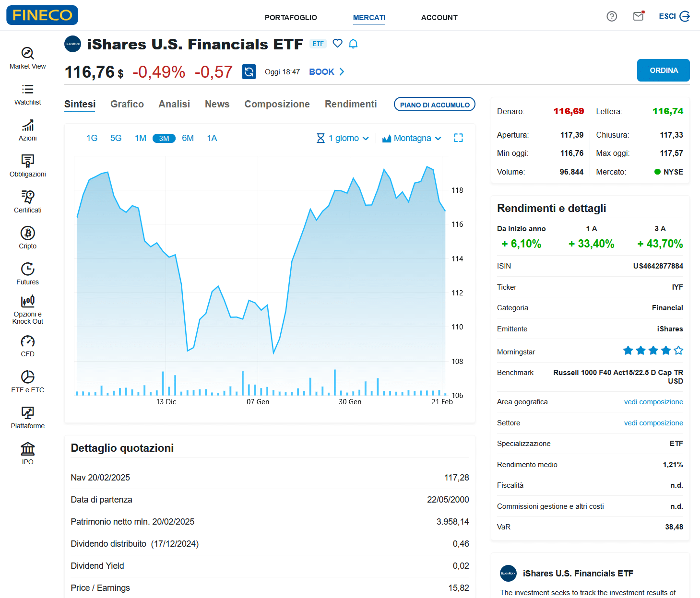
Task: Click the VaR value 38,48
Action: coord(674,527)
